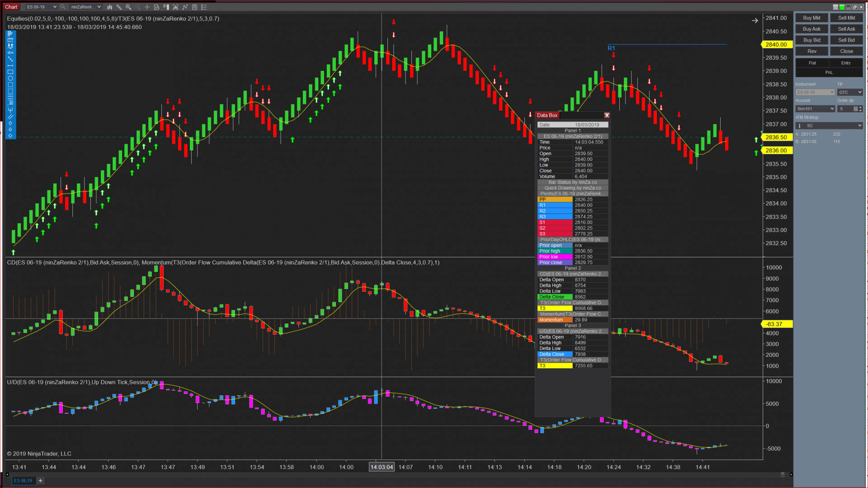The width and height of the screenshot is (868, 488).
Task: Click the Sell Bid button
Action: [846, 40]
